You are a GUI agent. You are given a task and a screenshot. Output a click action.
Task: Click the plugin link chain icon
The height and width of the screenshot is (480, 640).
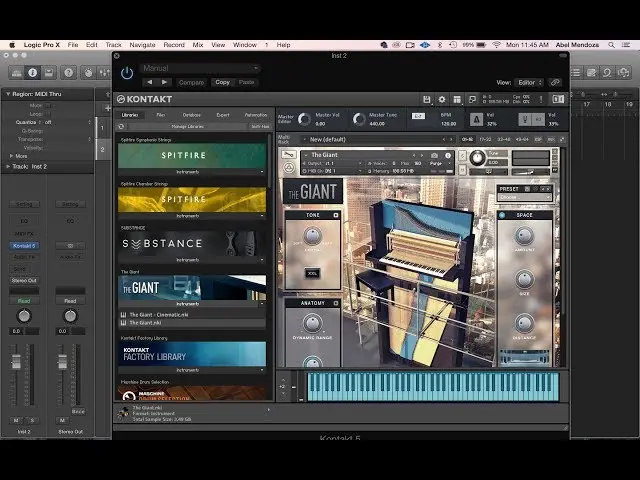pos(555,82)
